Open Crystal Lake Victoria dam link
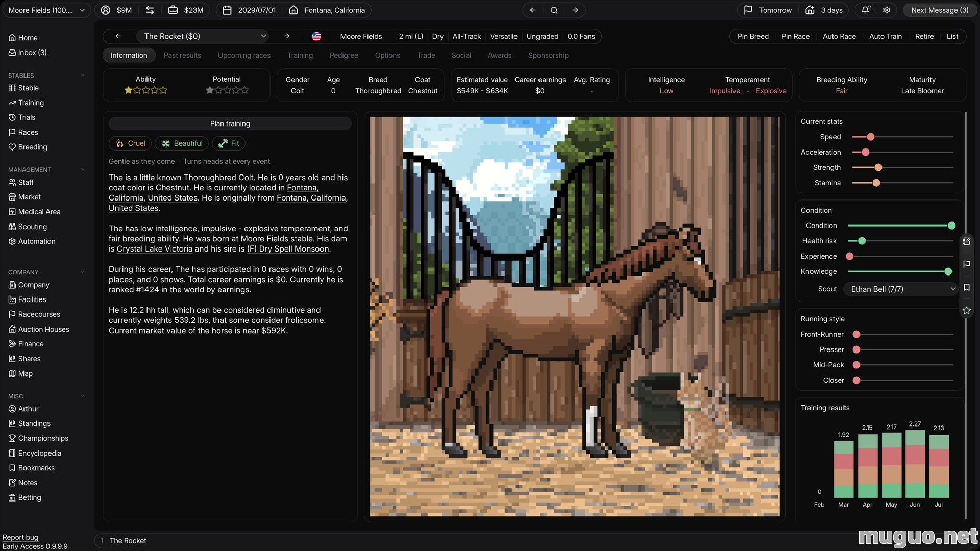Viewport: 980px width, 551px height. coord(155,249)
